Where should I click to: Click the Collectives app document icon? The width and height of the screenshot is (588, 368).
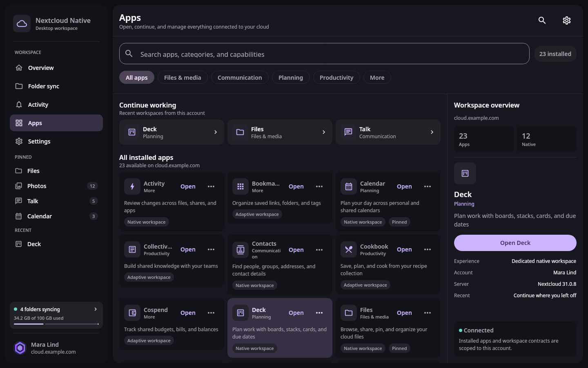point(132,249)
